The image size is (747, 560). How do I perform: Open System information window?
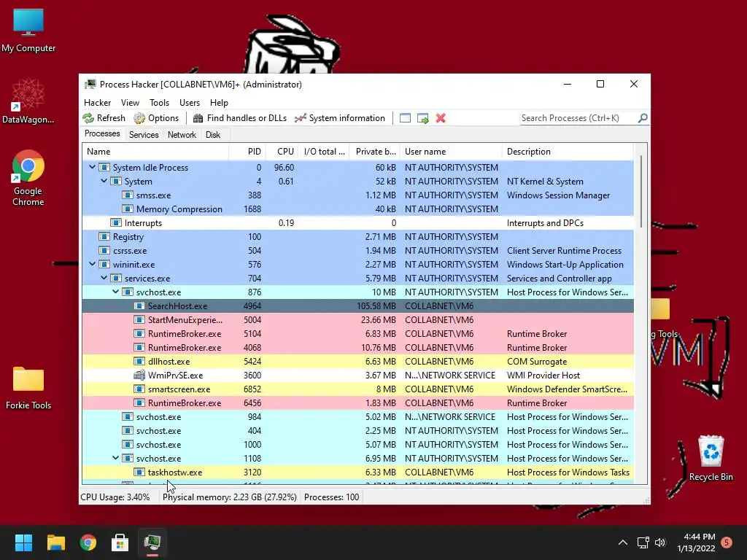340,118
